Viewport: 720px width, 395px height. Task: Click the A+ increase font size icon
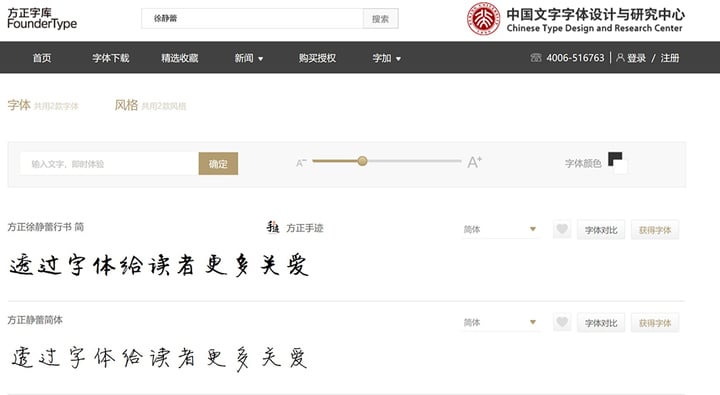[474, 162]
